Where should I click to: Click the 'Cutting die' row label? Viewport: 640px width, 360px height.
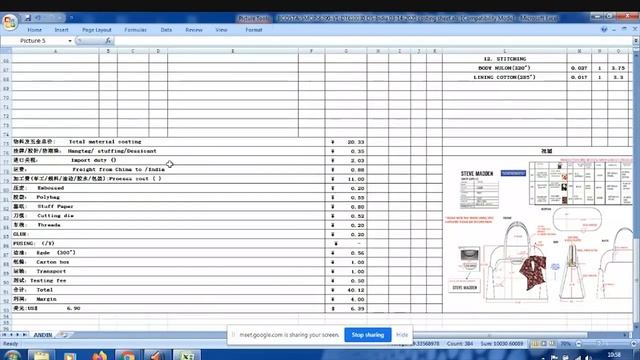click(x=56, y=216)
